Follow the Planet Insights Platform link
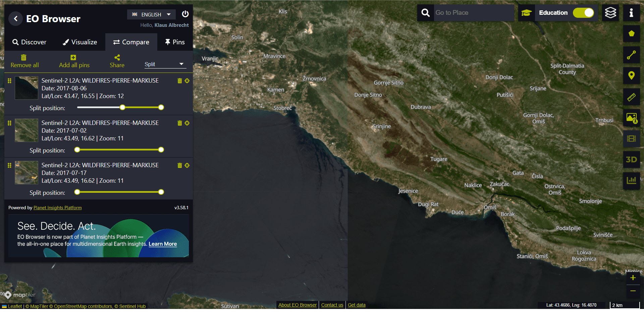This screenshot has width=644, height=314. [57, 208]
